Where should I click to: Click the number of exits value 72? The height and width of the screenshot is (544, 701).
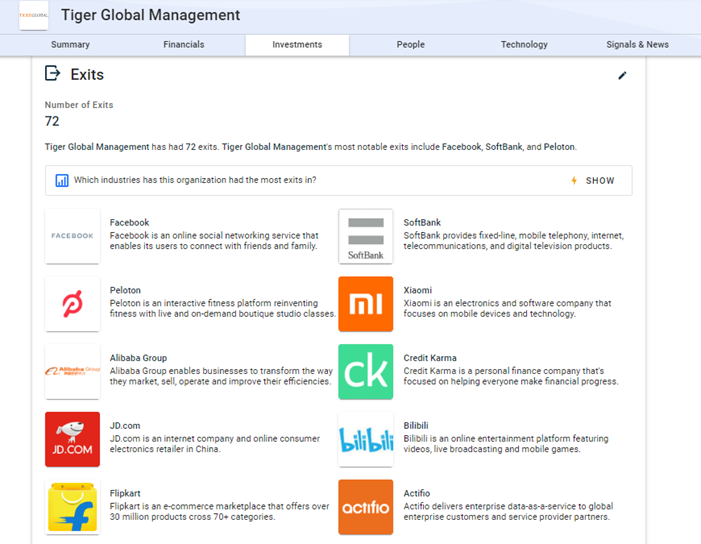coord(52,121)
